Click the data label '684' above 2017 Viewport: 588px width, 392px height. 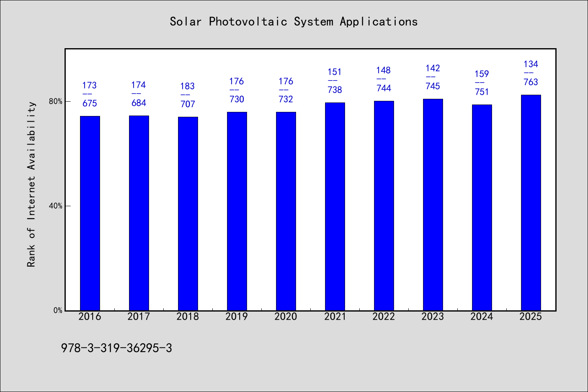(139, 103)
